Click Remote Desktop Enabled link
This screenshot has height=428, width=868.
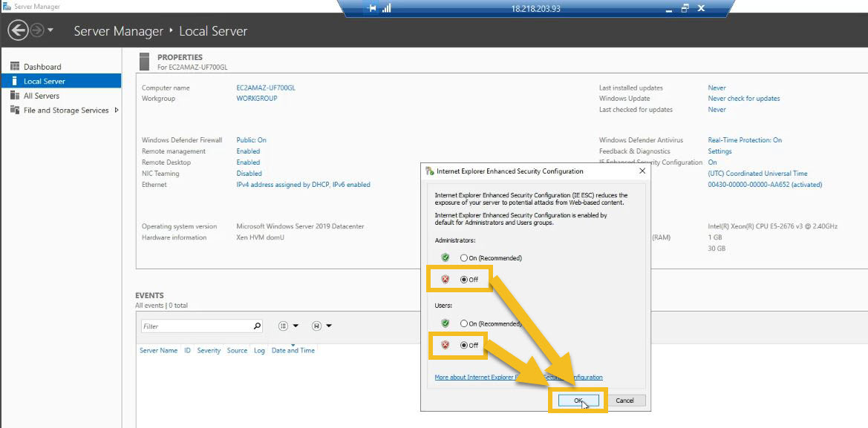(248, 162)
